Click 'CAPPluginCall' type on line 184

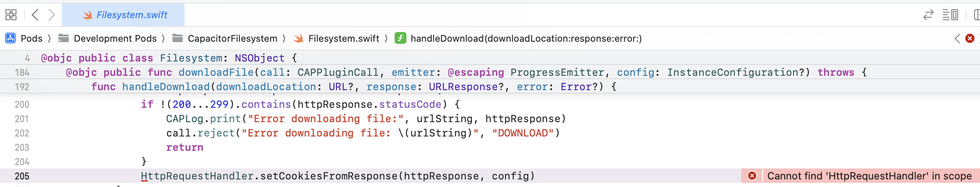(338, 72)
